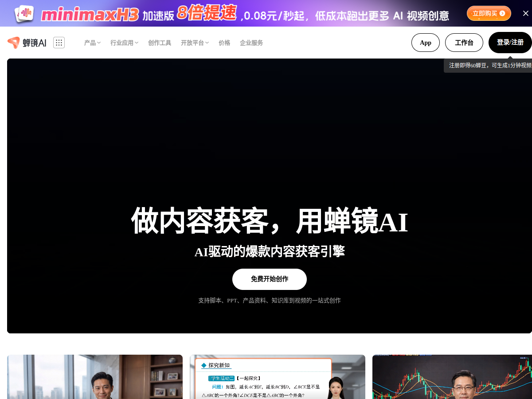
Task: Open the 价格 page
Action: [x=224, y=43]
